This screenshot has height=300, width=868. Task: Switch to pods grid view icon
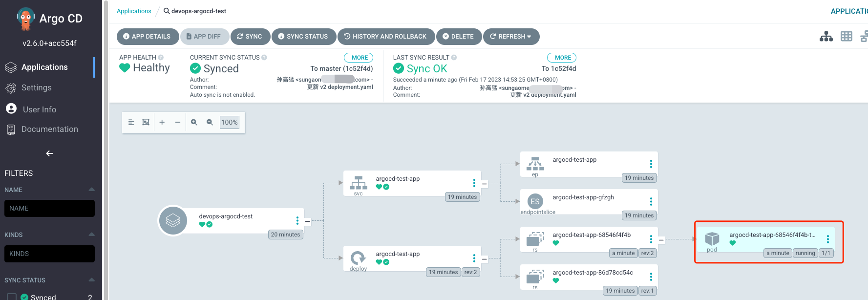[847, 37]
